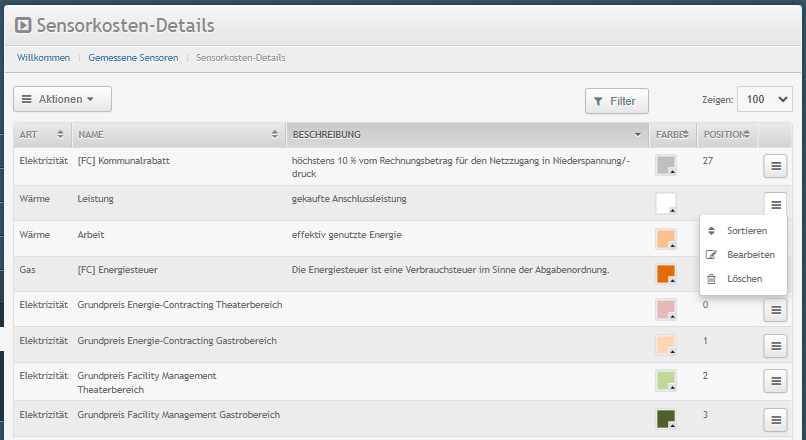Image resolution: width=806 pixels, height=440 pixels.
Task: Open gray color swatch for Kommunalrabatt
Action: click(x=666, y=166)
